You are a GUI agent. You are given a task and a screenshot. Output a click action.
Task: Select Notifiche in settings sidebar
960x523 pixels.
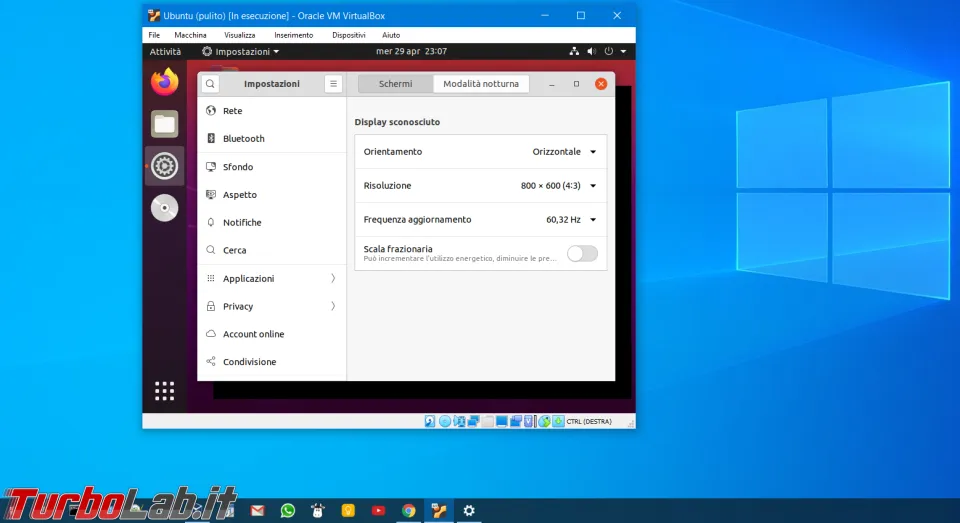272,222
